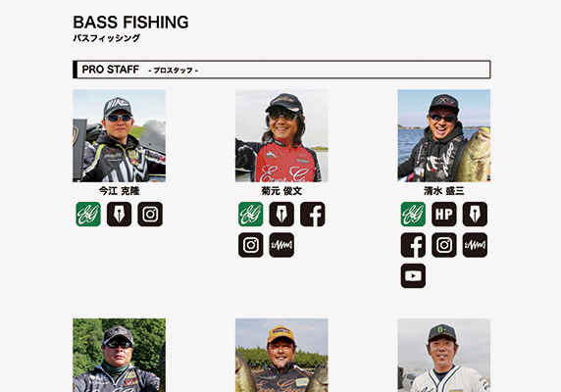Open 清水 盛三's HP homepage icon

coord(444,214)
